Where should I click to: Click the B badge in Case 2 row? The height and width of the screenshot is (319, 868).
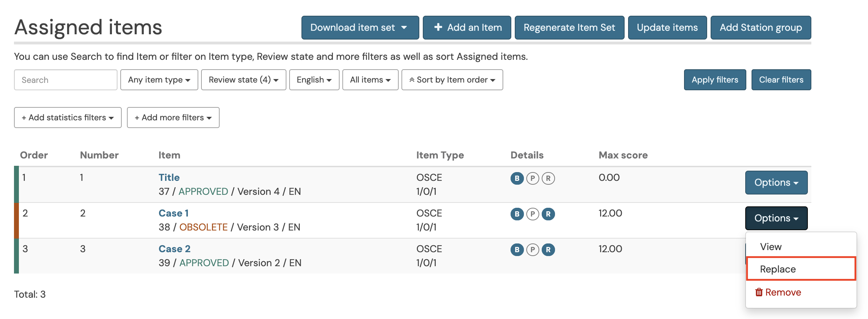517,250
